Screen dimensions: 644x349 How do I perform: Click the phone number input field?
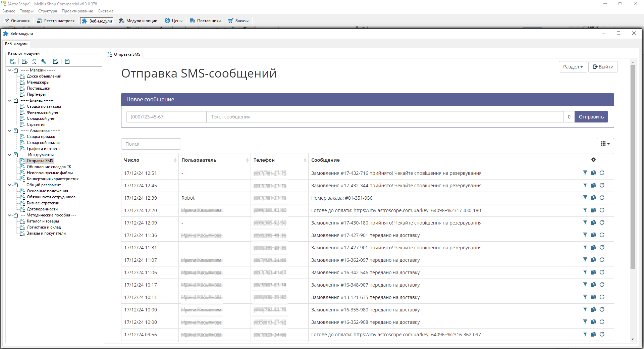[166, 117]
